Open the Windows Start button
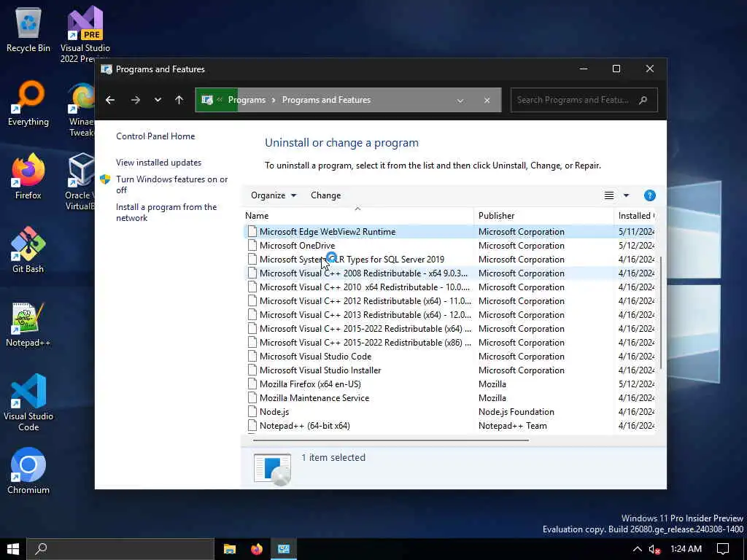Screen dimensions: 747x560 (x=13, y=549)
